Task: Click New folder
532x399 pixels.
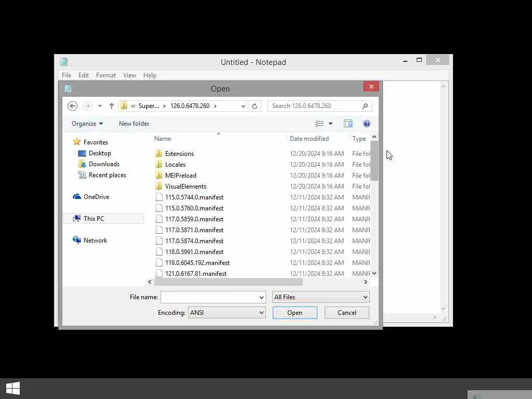Action: pyautogui.click(x=134, y=124)
